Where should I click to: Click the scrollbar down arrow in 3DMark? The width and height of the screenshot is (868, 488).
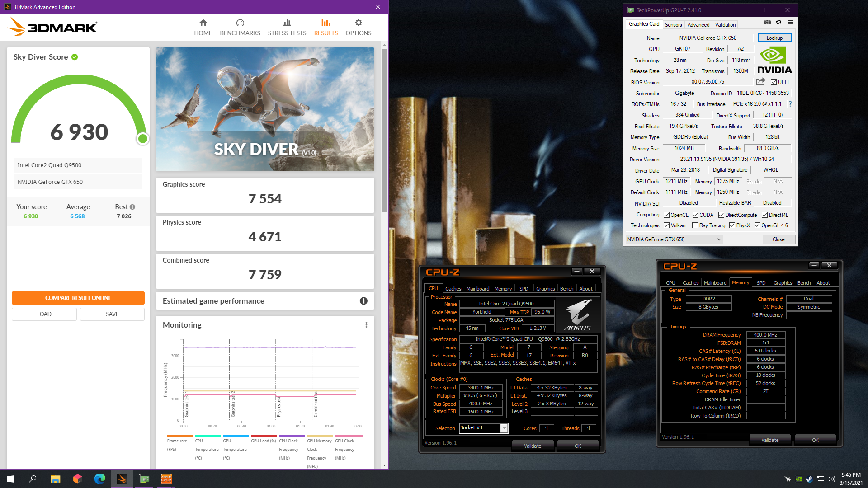[385, 465]
